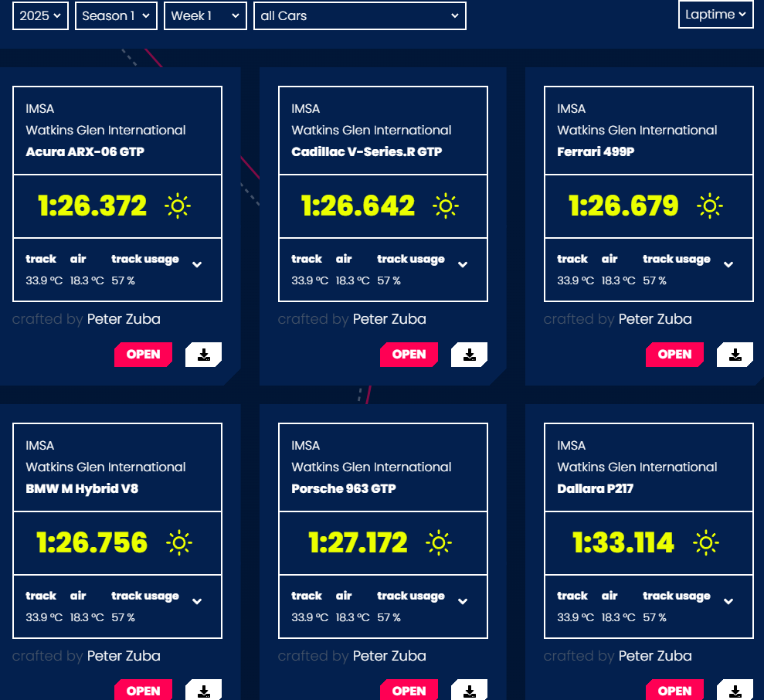Click Peter Zuba under the Acura card
Screen dimensions: 764x700
tap(124, 319)
